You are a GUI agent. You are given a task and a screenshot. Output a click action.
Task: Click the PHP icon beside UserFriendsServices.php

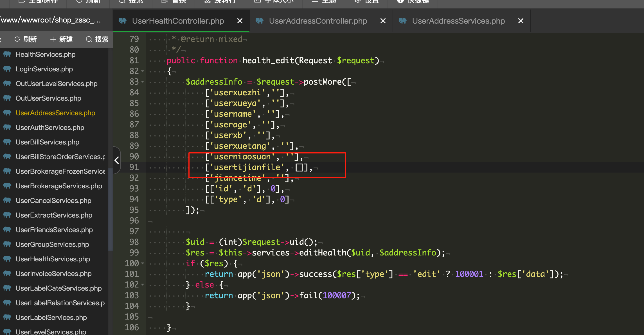[7, 230]
